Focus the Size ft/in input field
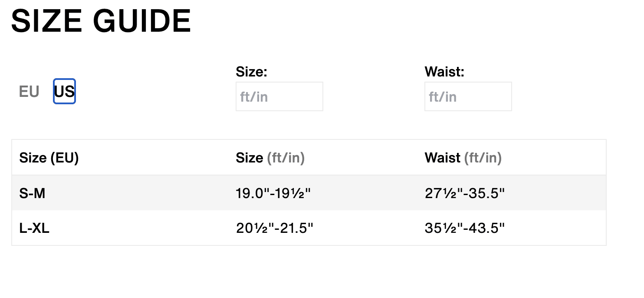 coord(279,96)
